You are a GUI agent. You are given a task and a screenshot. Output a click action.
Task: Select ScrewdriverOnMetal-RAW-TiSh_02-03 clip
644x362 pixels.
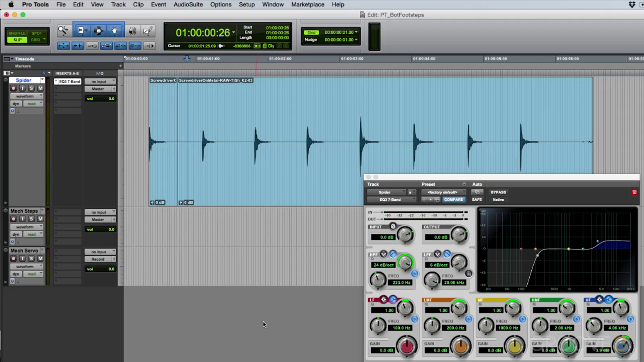coord(385,142)
